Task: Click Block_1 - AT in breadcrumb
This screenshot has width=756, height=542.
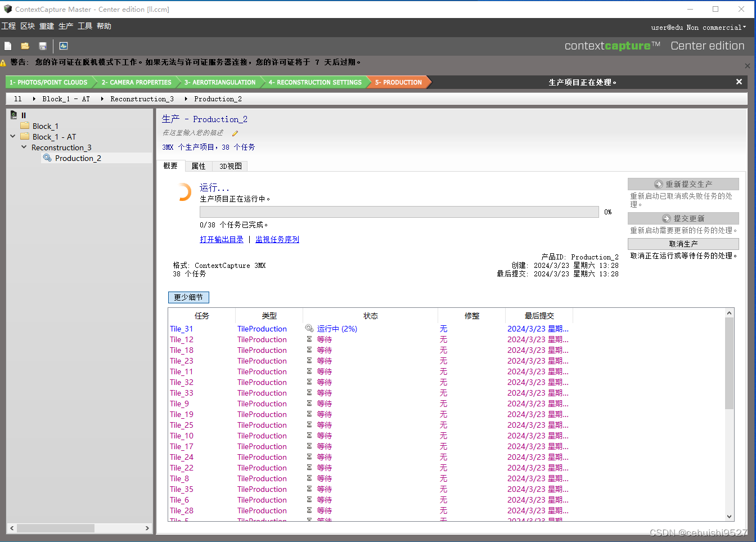Action: point(66,99)
